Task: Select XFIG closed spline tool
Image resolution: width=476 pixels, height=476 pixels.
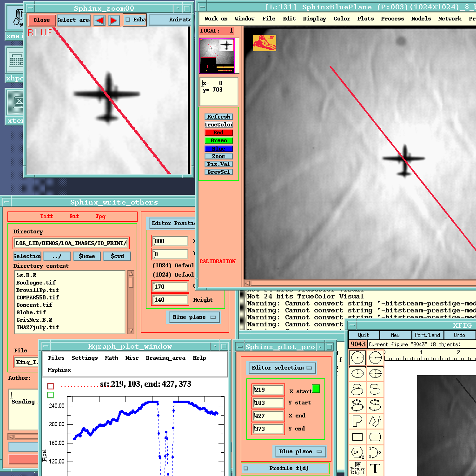Action: pyautogui.click(x=357, y=389)
